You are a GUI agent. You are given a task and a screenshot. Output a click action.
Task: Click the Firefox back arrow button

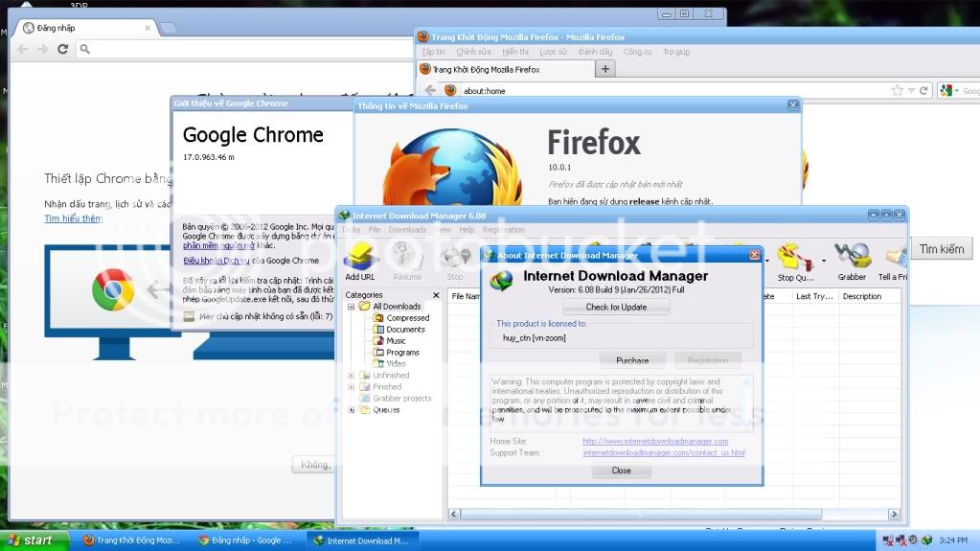click(431, 90)
